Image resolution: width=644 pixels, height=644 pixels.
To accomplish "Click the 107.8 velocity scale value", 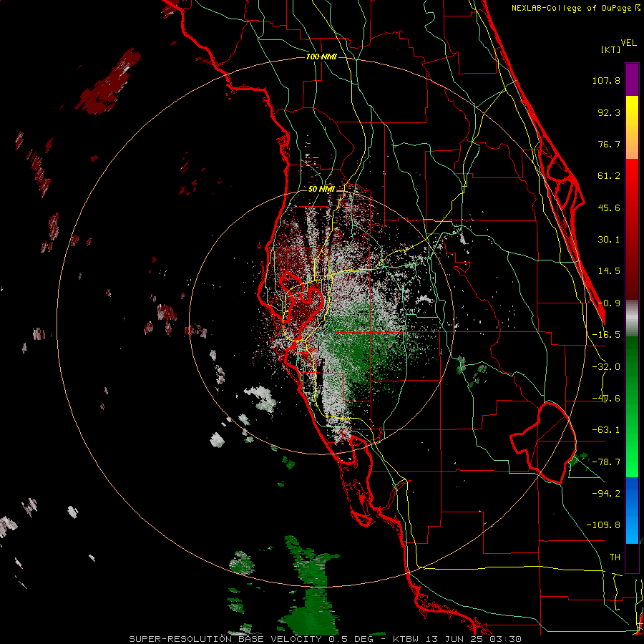I will [606, 80].
